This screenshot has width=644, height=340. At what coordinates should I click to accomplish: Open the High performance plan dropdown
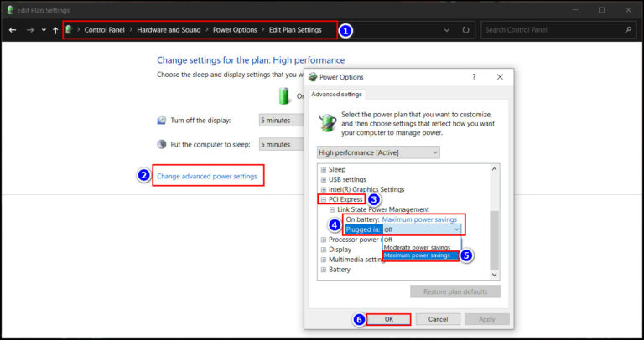pos(378,152)
